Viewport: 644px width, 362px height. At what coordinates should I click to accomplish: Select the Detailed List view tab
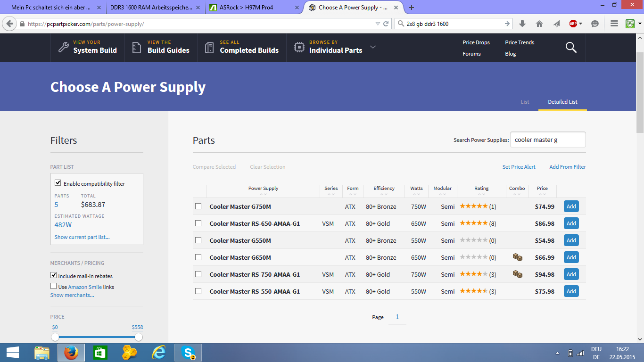coord(562,102)
